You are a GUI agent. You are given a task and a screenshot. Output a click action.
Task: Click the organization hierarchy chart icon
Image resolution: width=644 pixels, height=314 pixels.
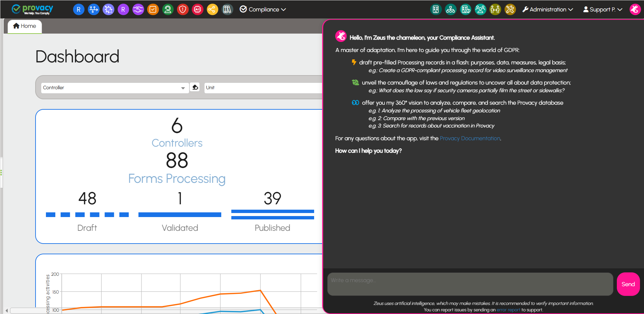click(451, 9)
